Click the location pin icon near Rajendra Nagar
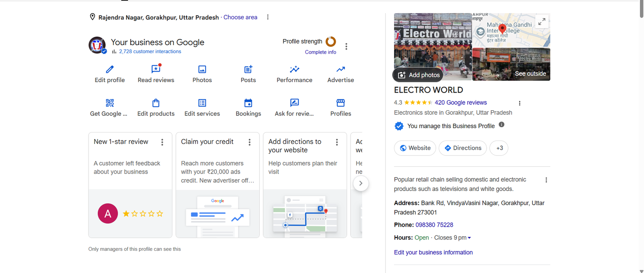The height and width of the screenshot is (273, 644). [93, 17]
